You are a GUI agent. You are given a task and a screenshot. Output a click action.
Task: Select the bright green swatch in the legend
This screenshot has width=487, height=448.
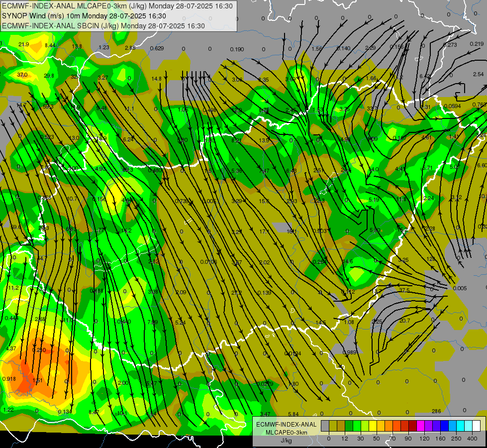coord(357,426)
